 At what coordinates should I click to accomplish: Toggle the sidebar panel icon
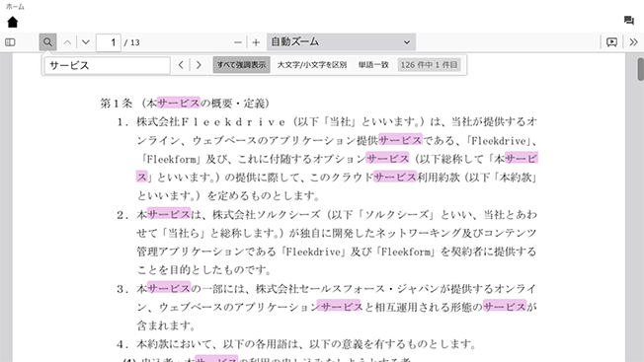pyautogui.click(x=10, y=42)
